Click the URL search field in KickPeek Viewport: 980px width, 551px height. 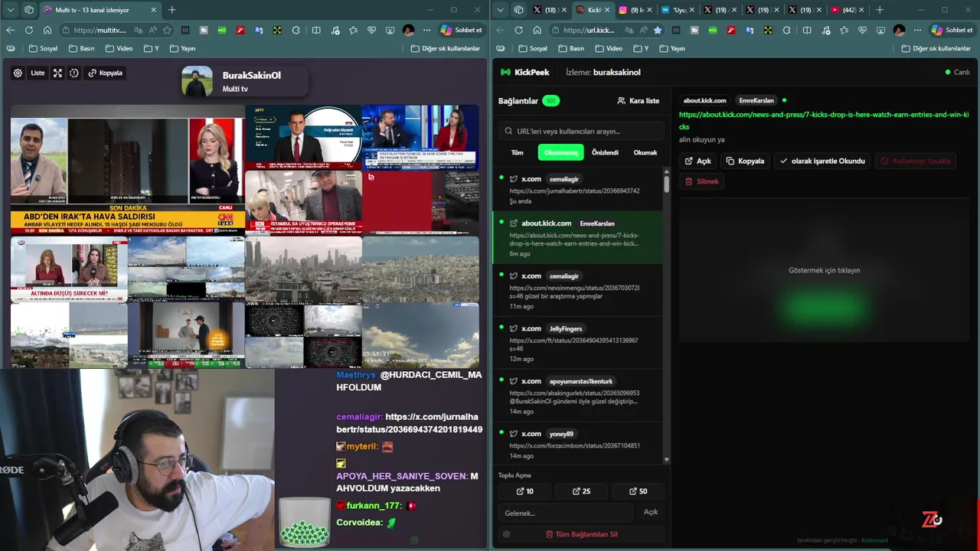click(580, 131)
